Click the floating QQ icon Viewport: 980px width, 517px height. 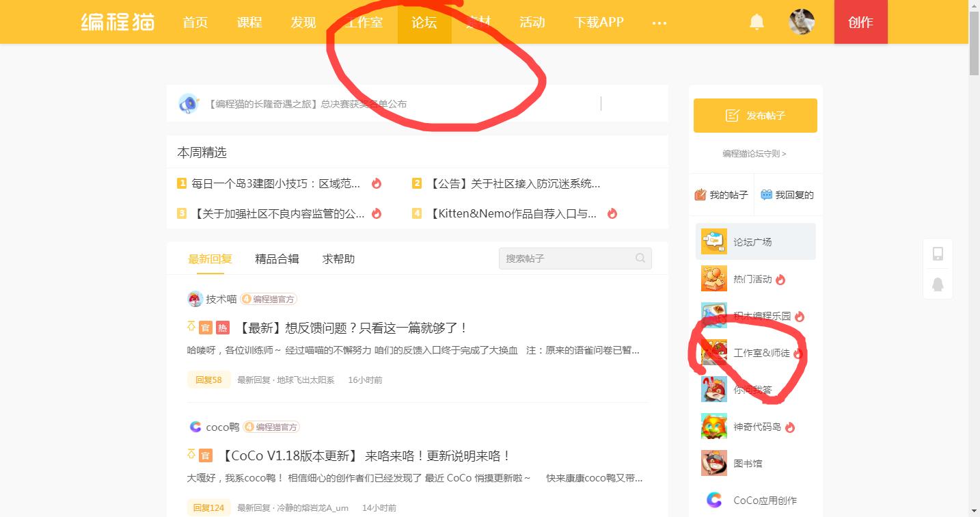(938, 284)
